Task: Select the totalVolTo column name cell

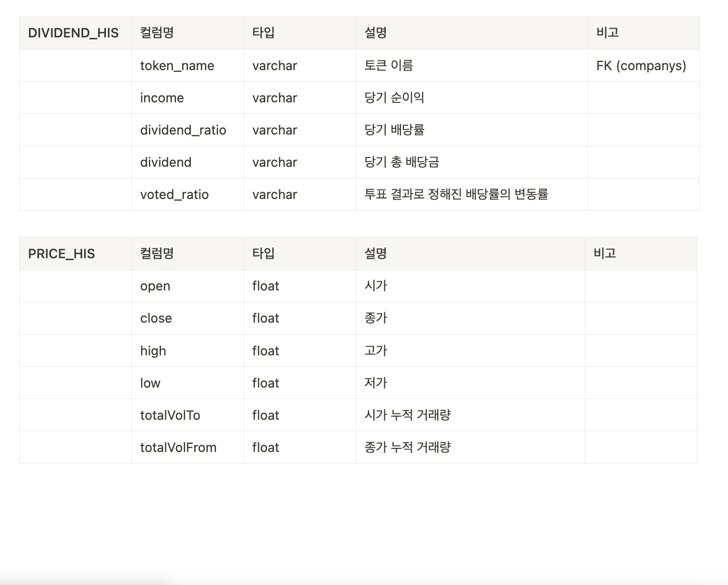Action: [187, 415]
